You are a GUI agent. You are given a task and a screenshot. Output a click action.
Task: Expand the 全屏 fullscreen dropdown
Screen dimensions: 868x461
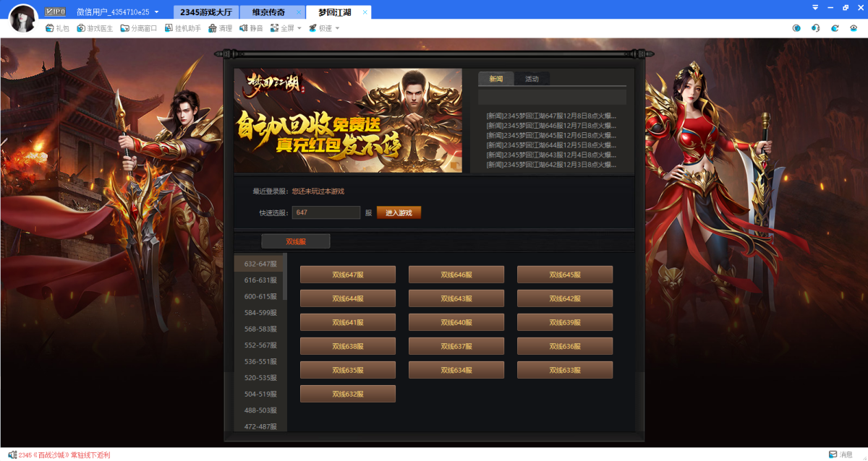(x=286, y=28)
